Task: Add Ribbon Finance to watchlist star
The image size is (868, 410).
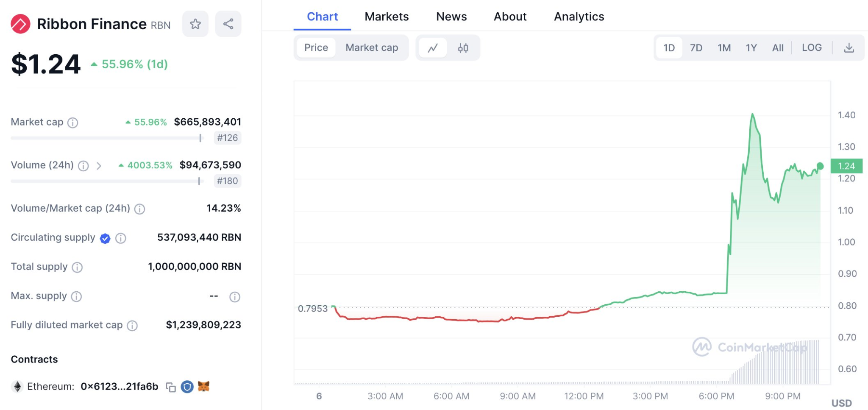Action: pos(195,24)
